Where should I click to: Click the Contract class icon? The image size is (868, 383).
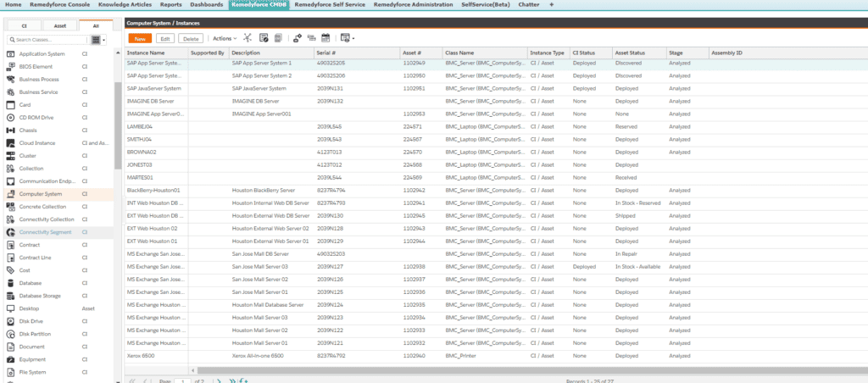click(10, 245)
